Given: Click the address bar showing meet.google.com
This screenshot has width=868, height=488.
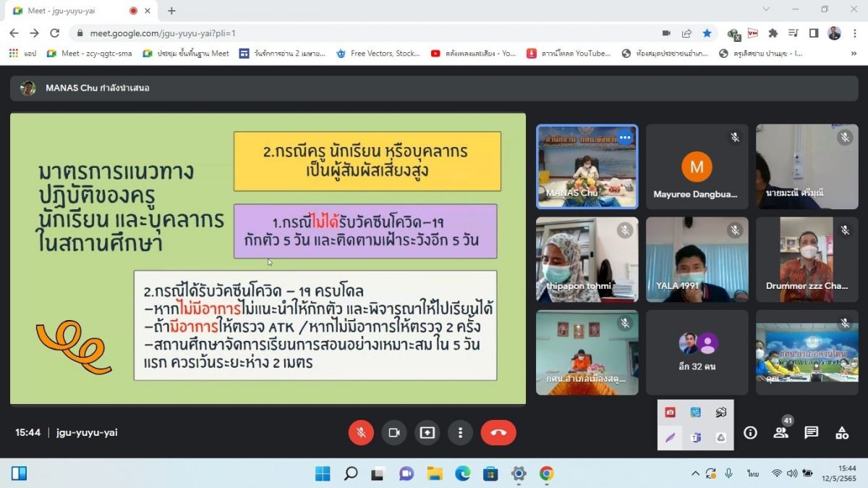Looking at the screenshot, I should [x=362, y=33].
